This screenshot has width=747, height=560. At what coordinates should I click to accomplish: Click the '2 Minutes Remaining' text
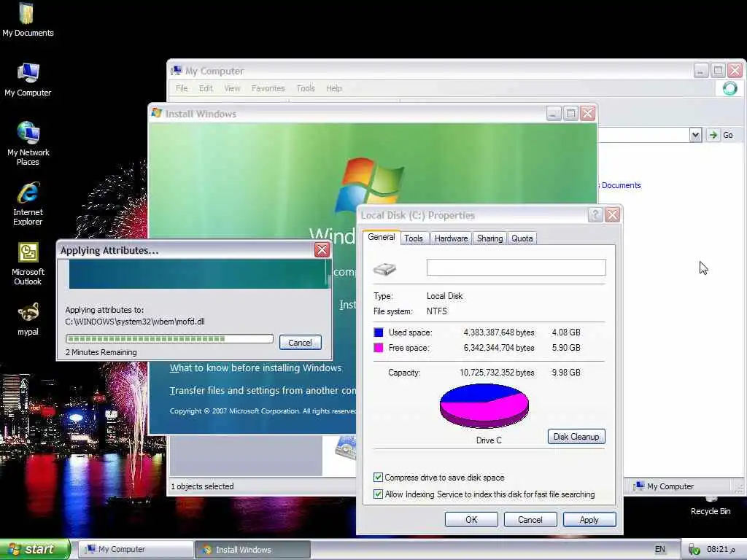coord(101,352)
